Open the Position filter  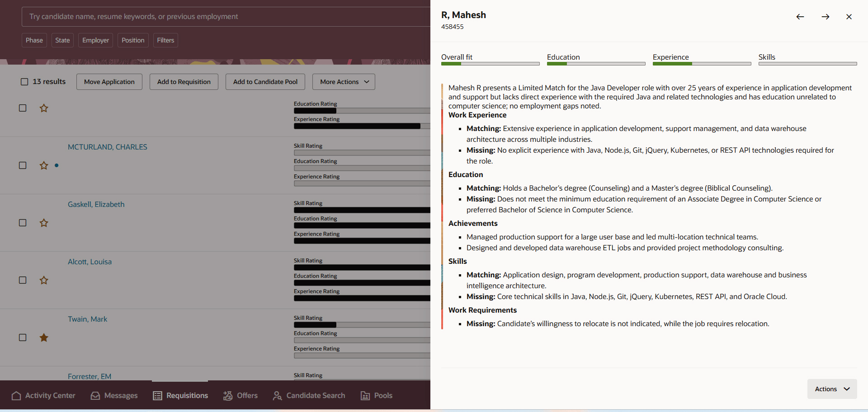(133, 40)
